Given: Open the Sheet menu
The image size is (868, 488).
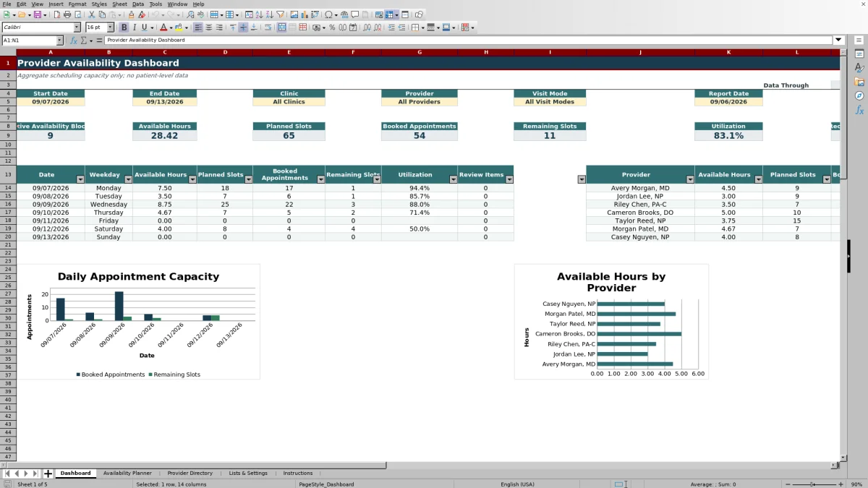Looking at the screenshot, I should [119, 4].
